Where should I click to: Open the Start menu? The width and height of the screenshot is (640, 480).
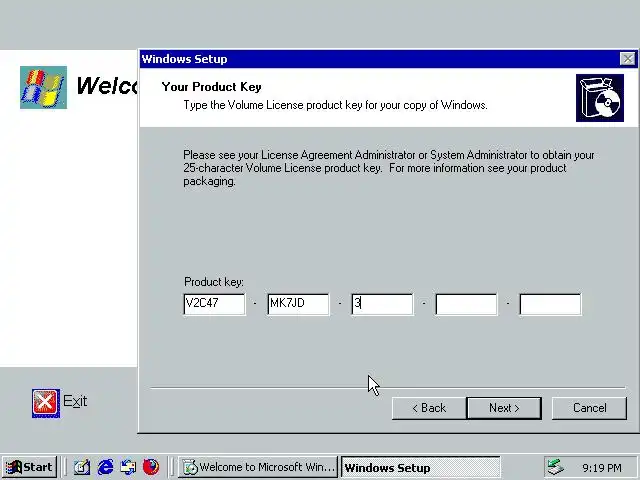[x=30, y=467]
